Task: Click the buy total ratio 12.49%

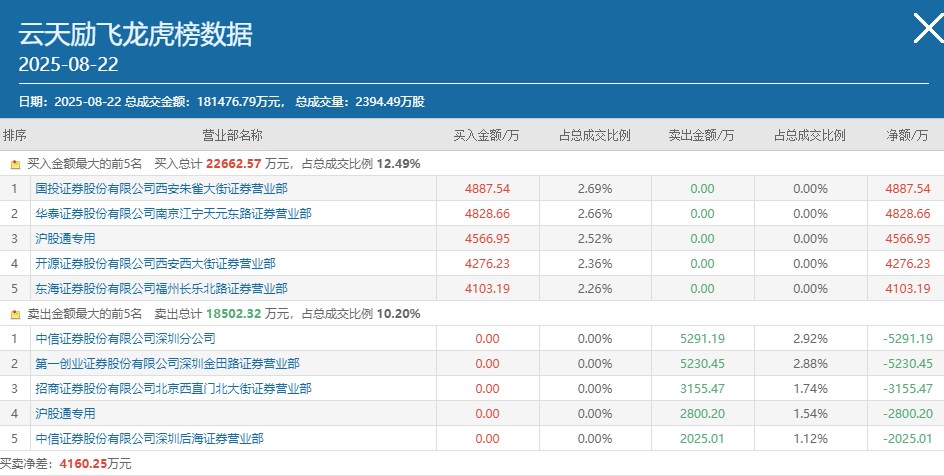Action: coord(399,164)
